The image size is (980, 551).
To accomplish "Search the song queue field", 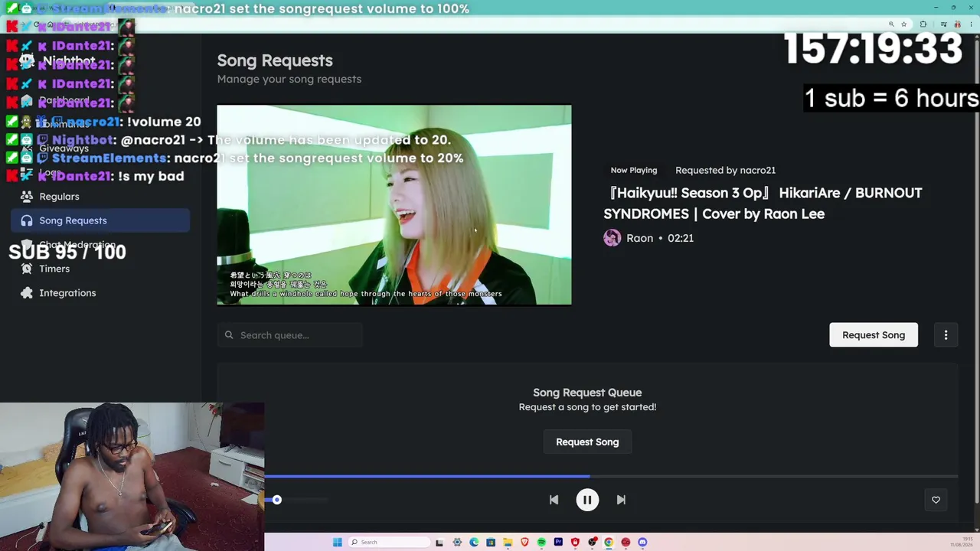I will tap(289, 335).
